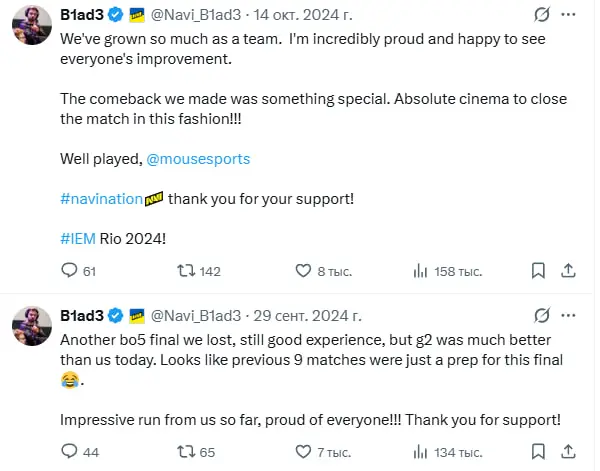This screenshot has height=471, width=600.
Task: Open Grok actions on the 29 Sept tweet
Action: [x=541, y=315]
